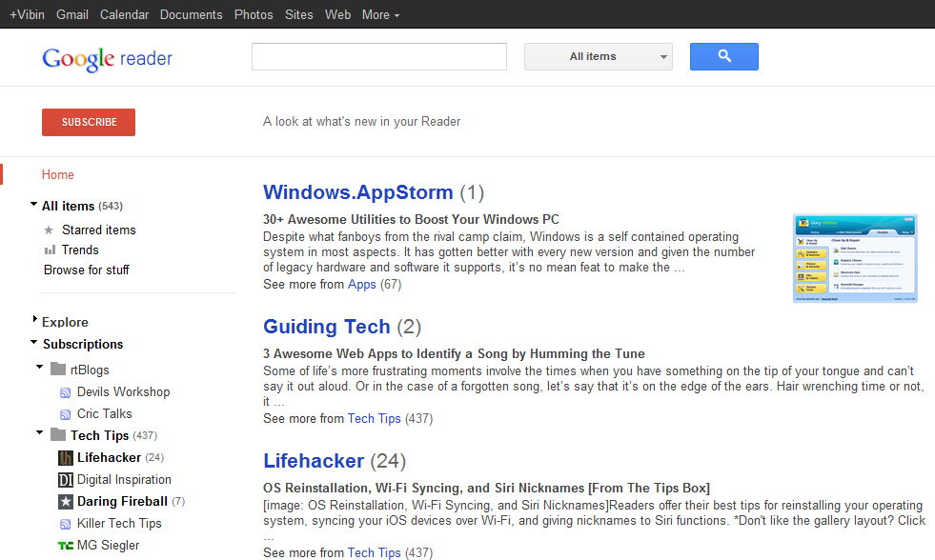The image size is (935, 560).
Task: Click the Lifehacker favicon in subscriptions
Action: click(66, 457)
